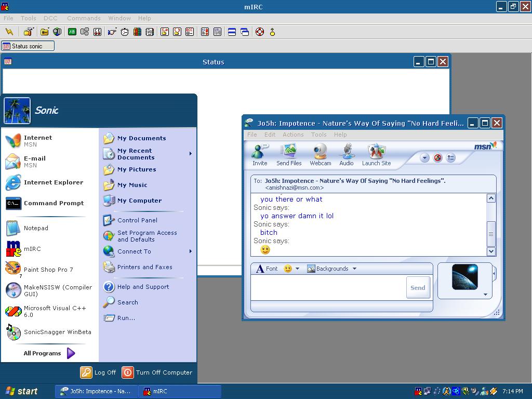Open Launch Site rocket icon
The width and height of the screenshot is (532, 399).
pyautogui.click(x=376, y=155)
